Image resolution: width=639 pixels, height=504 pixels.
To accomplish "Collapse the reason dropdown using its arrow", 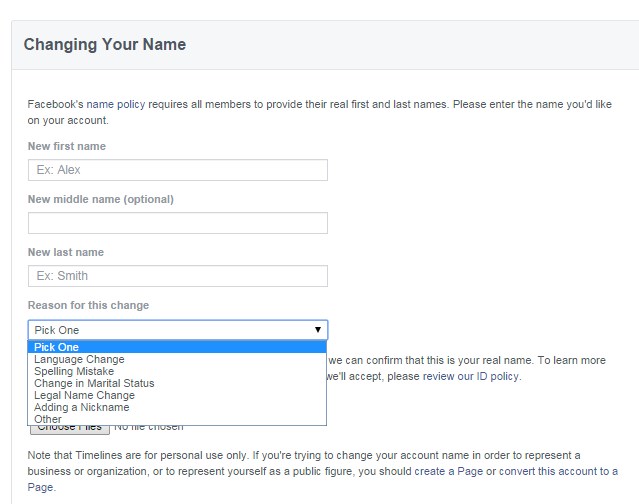I will click(x=318, y=329).
